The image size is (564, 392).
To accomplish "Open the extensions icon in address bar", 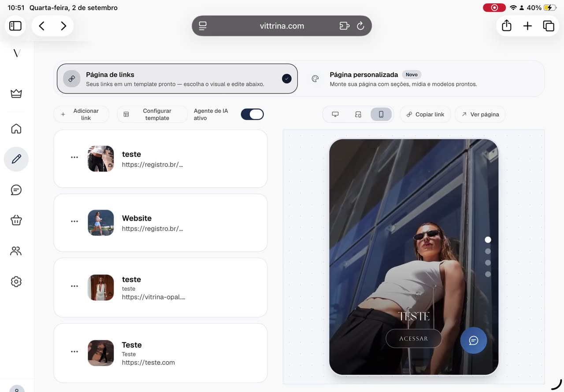I will [x=345, y=26].
